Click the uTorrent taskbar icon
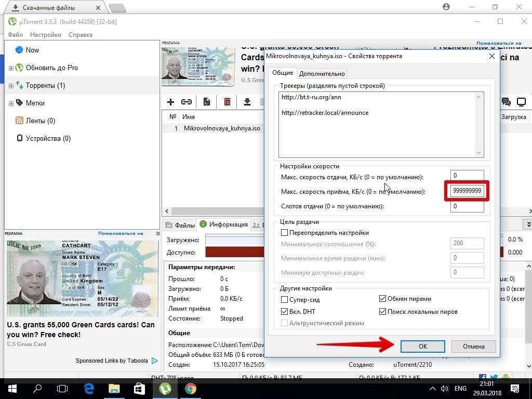Image resolution: width=532 pixels, height=399 pixels. (x=165, y=389)
